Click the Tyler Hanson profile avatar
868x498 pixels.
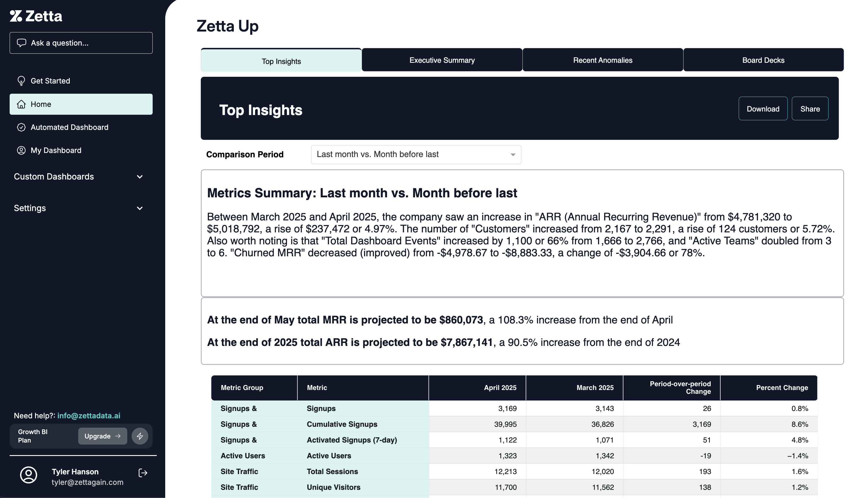[x=29, y=475]
